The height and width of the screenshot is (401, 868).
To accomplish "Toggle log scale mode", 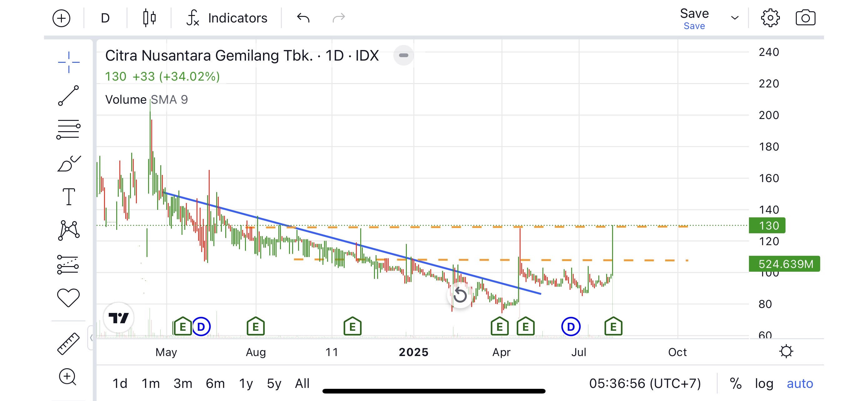I will pyautogui.click(x=764, y=384).
